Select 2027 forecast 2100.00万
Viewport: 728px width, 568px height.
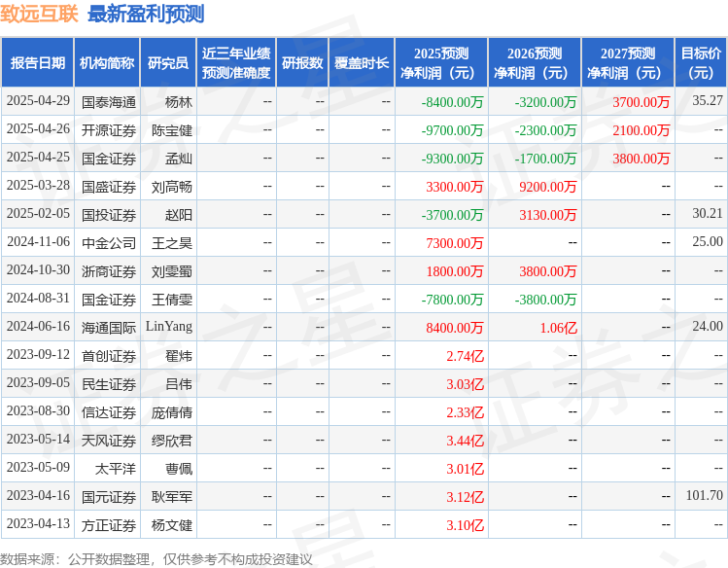coord(641,130)
